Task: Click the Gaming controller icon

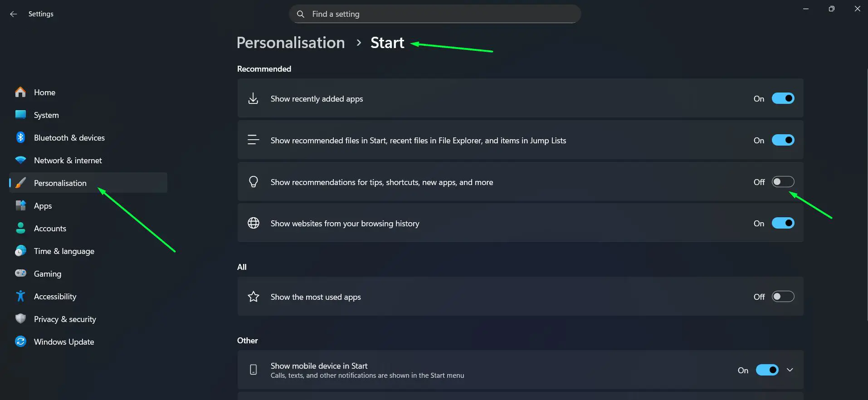Action: [x=20, y=273]
